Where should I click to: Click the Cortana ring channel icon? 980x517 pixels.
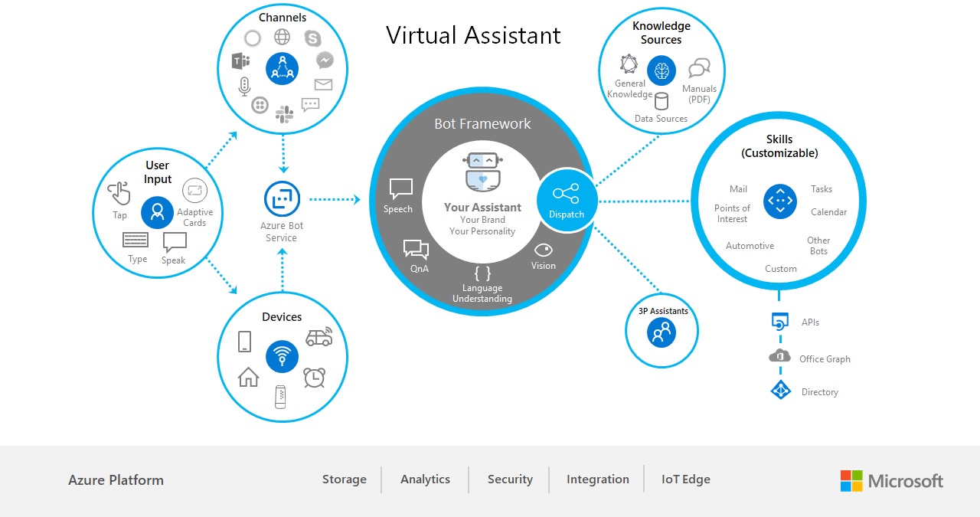click(x=253, y=38)
